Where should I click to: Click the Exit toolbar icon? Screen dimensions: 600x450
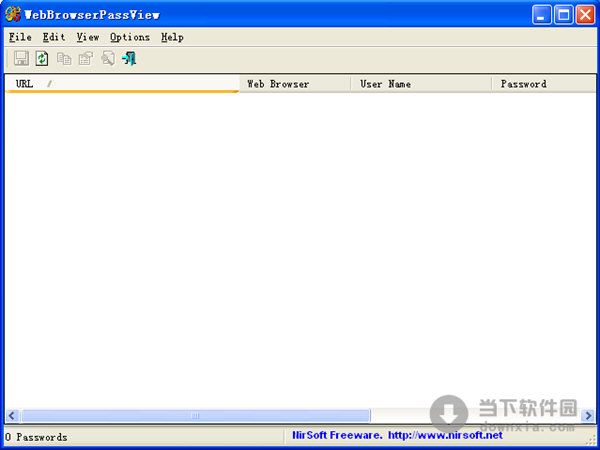(x=129, y=59)
